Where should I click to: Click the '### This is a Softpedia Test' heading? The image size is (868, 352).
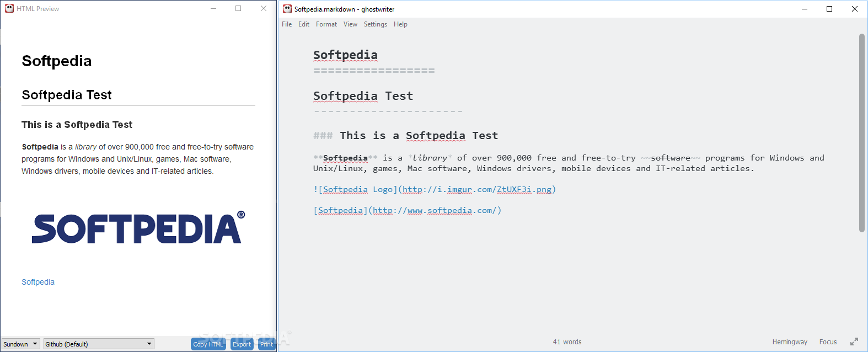[x=405, y=136]
